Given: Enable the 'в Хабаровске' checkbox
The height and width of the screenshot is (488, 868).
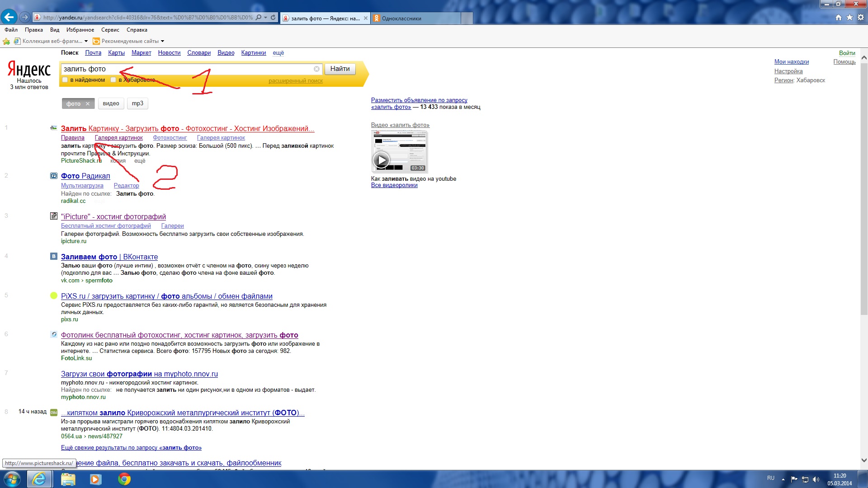Looking at the screenshot, I should click(x=113, y=80).
